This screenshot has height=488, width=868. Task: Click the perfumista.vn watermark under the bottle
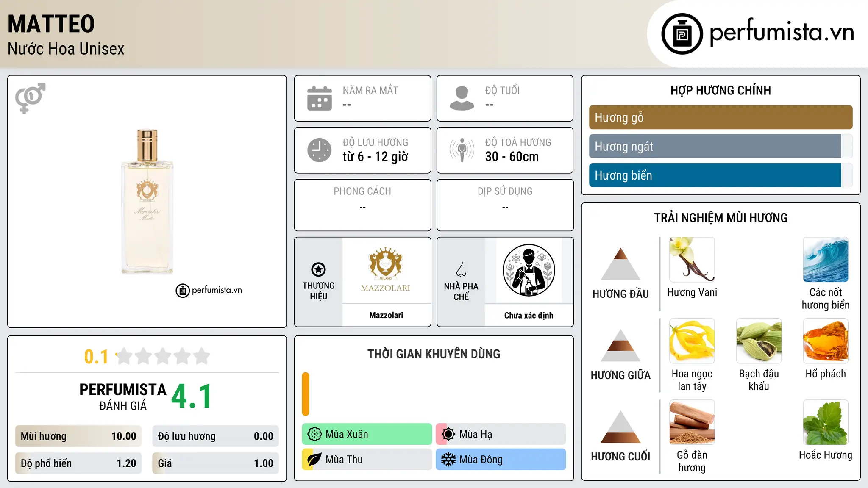pos(209,290)
